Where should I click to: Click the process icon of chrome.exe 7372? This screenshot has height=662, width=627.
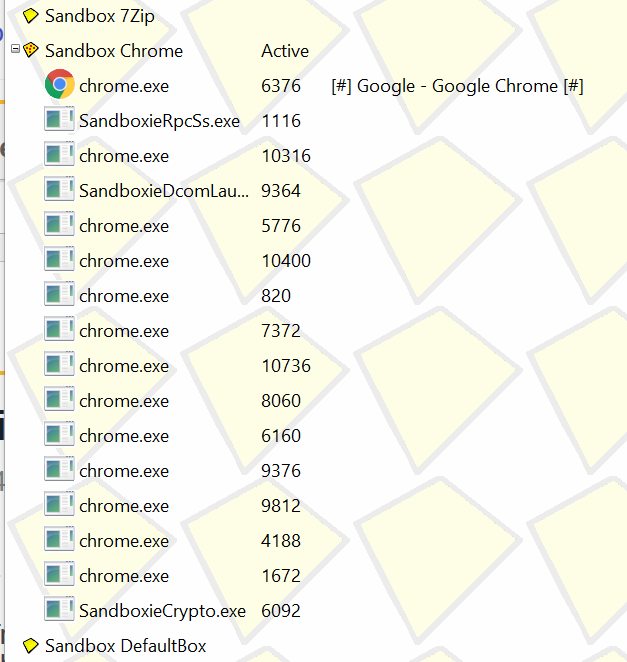coord(60,329)
